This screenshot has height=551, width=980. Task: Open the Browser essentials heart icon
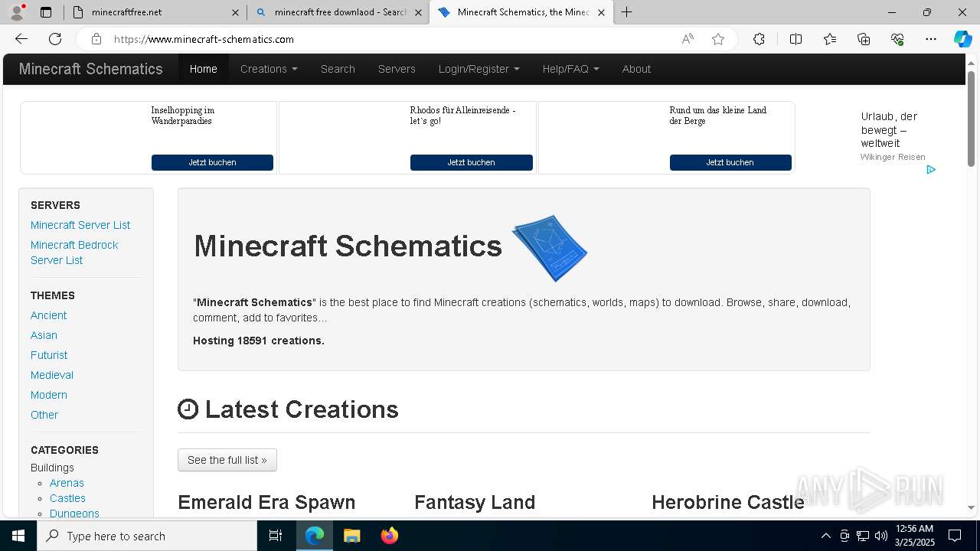tap(897, 39)
